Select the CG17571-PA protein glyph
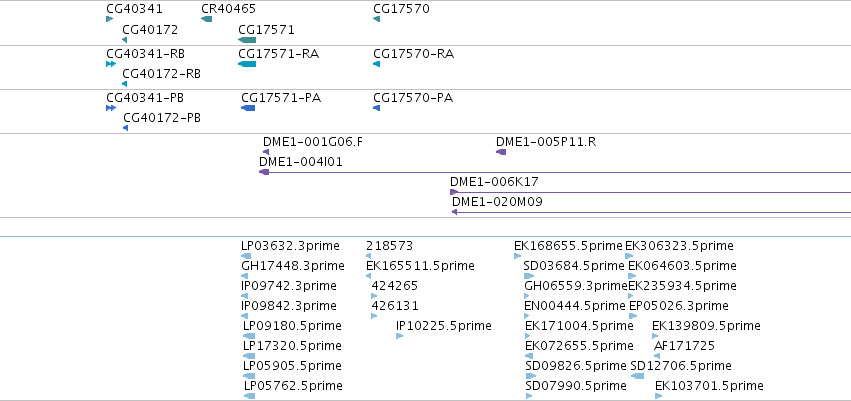The height and width of the screenshot is (401, 851). pos(248,108)
